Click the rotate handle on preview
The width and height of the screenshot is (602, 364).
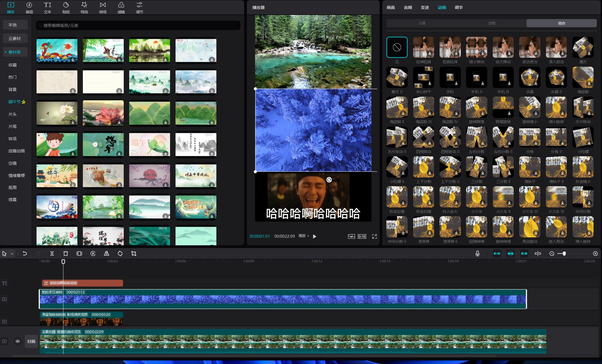click(329, 180)
